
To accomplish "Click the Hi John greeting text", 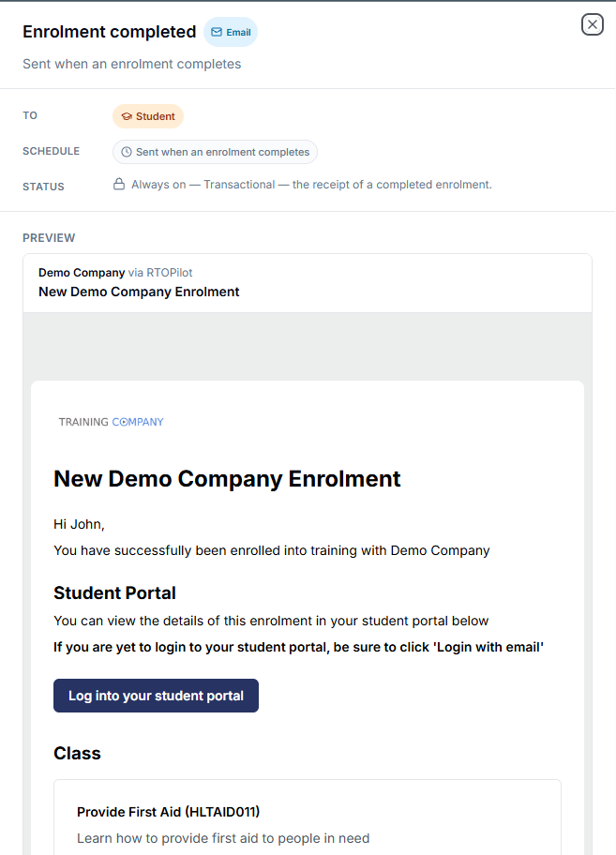I will [x=79, y=524].
